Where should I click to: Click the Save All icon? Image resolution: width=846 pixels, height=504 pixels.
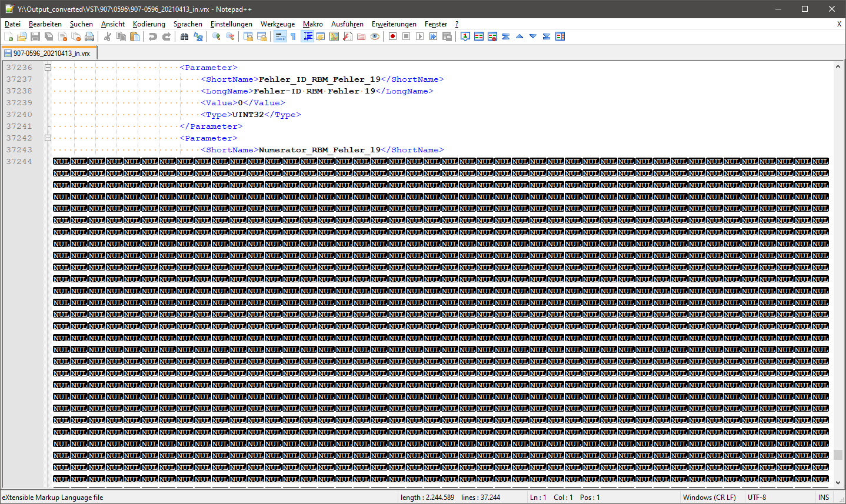[49, 36]
